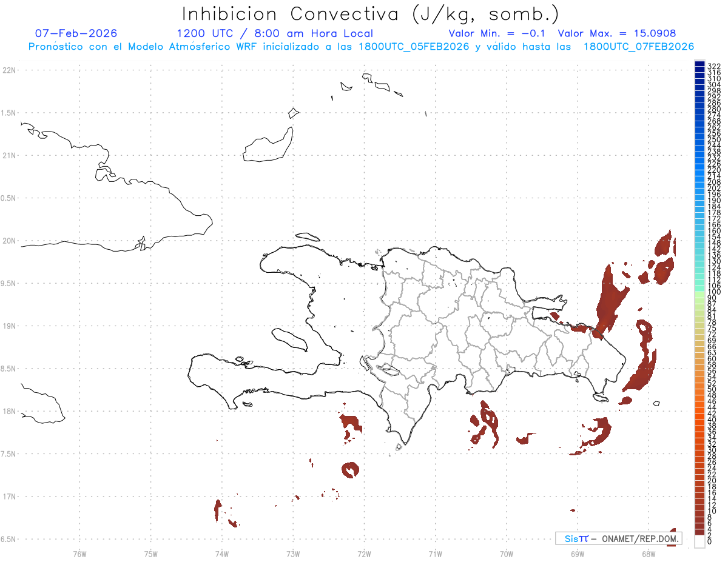
Task: Click the "19N" latitude label
Action: (x=8, y=326)
